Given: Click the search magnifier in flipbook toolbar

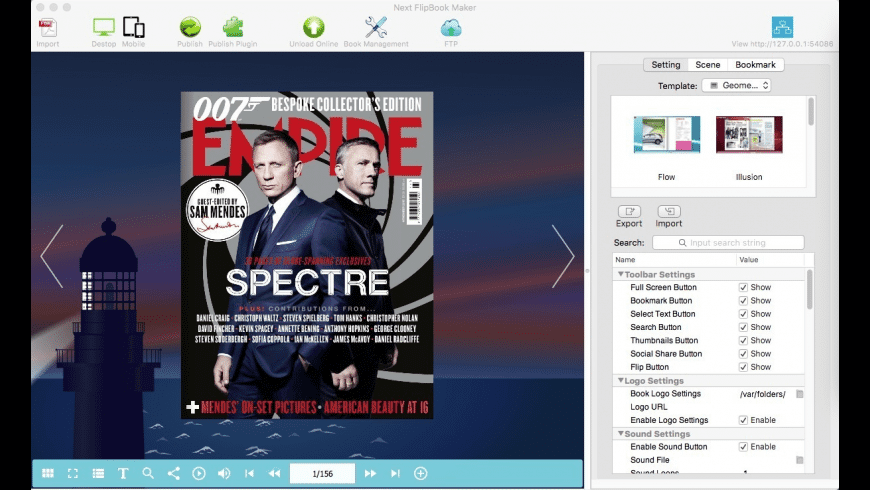Looking at the screenshot, I should [x=148, y=473].
